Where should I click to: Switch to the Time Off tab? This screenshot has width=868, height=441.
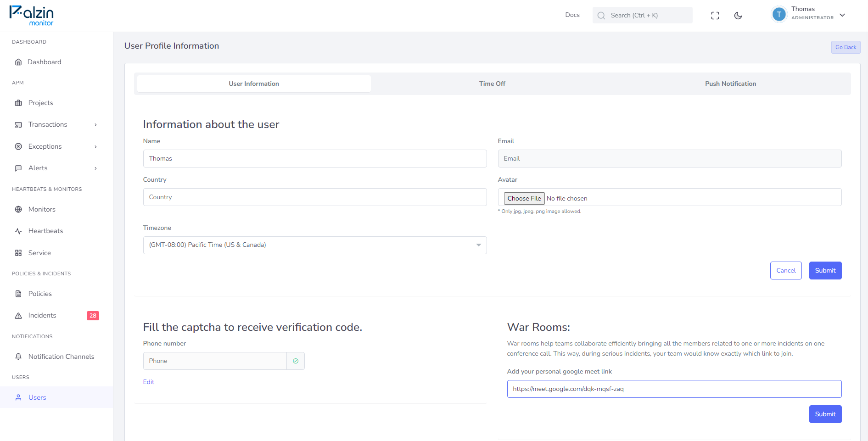pos(492,84)
